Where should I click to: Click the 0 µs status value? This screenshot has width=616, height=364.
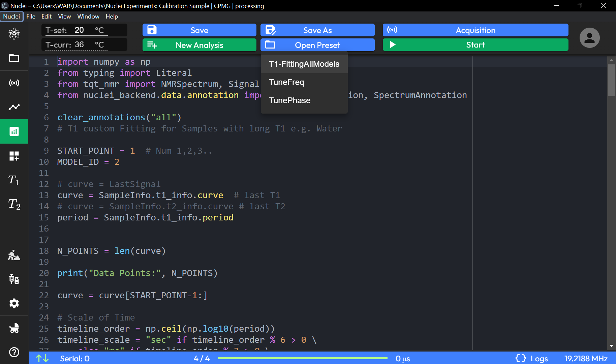[403, 359]
